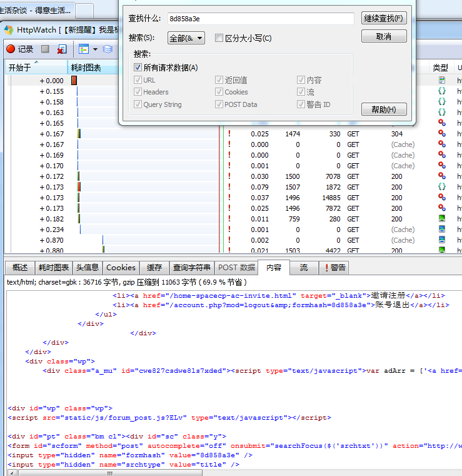462x476 pixels.
Task: Switch to the 概述 tab
Action: [20, 268]
